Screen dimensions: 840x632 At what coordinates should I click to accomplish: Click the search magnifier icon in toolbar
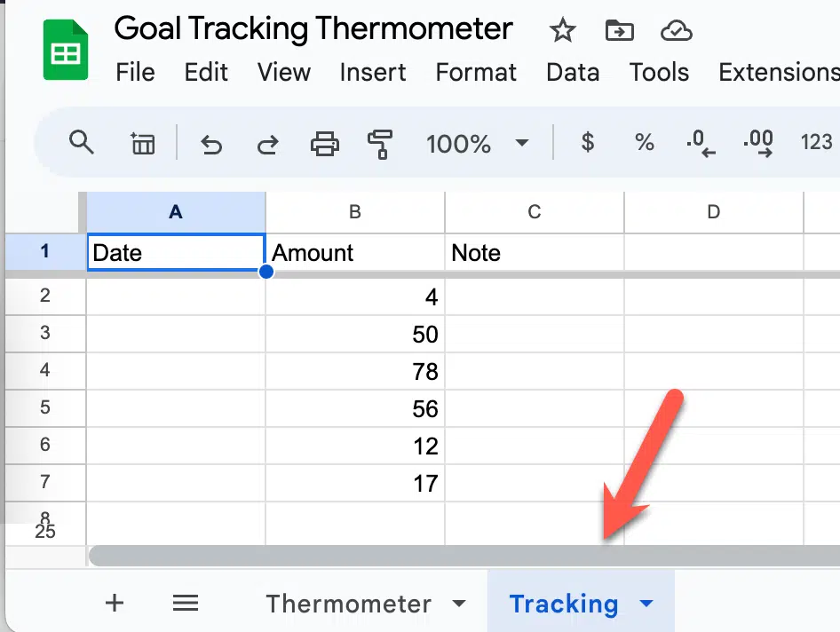pyautogui.click(x=82, y=143)
